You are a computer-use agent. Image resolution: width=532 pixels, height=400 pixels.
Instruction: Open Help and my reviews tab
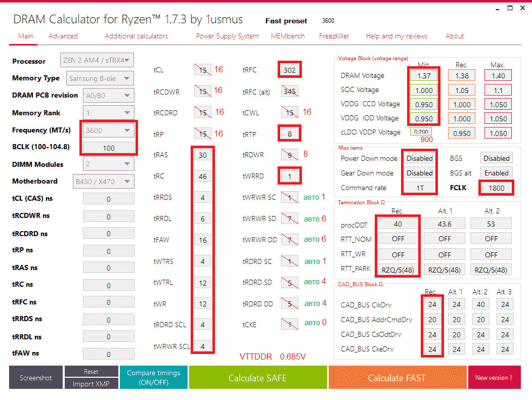396,36
